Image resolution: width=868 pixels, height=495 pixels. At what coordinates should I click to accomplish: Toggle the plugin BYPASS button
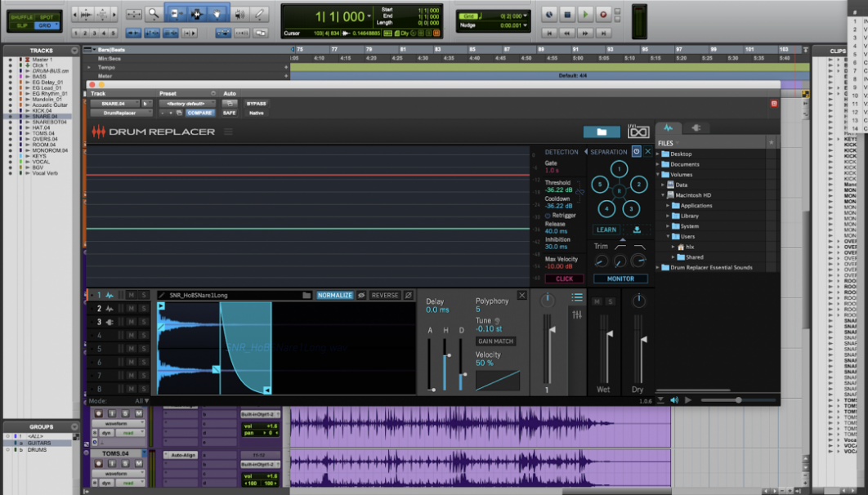257,104
